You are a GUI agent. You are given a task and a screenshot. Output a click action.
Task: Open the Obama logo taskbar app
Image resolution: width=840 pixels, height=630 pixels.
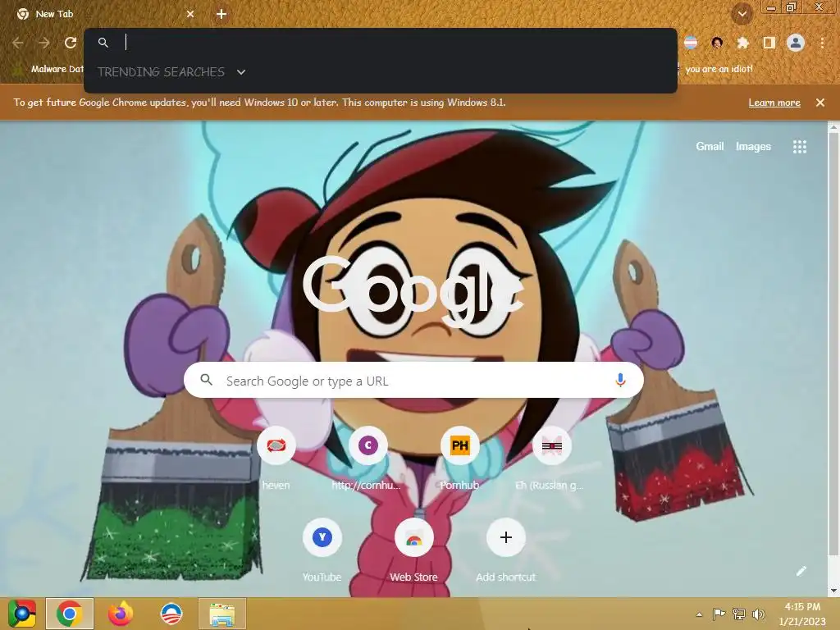click(171, 614)
